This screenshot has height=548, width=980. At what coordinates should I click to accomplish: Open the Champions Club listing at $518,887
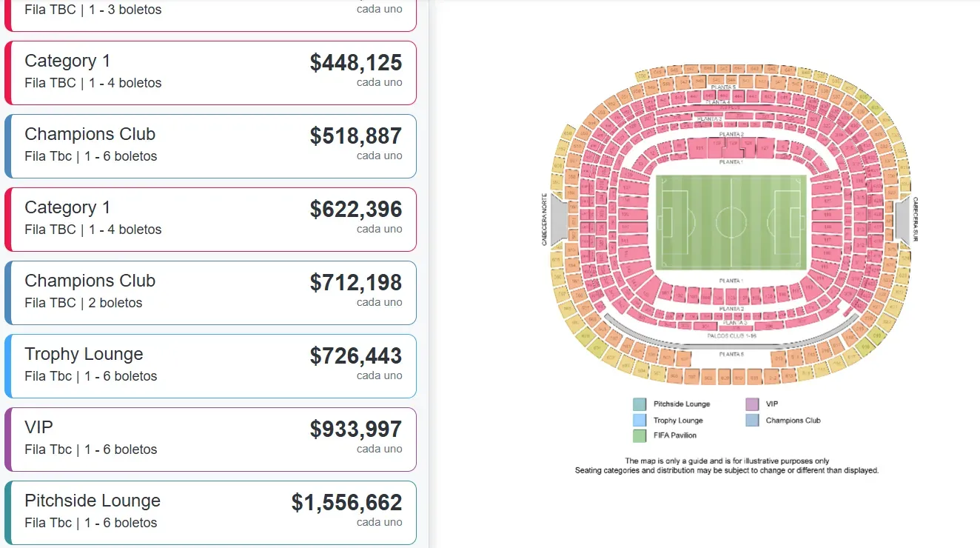pos(211,145)
